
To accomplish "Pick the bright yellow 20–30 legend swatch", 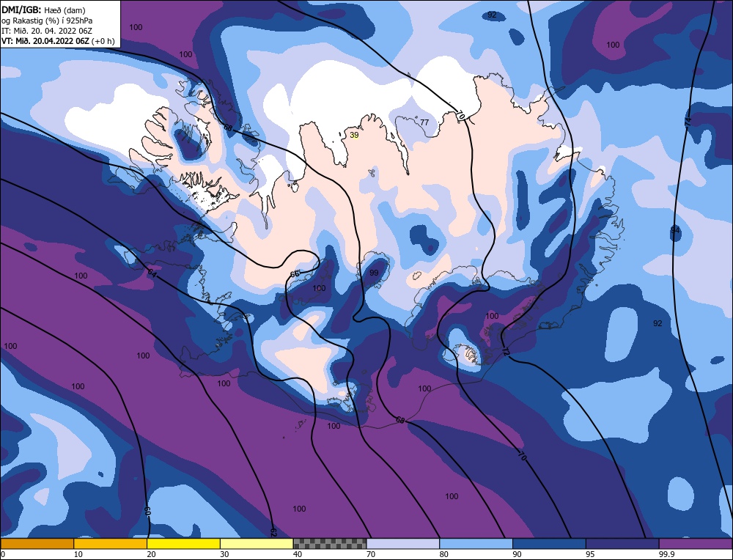I will coord(183,543).
